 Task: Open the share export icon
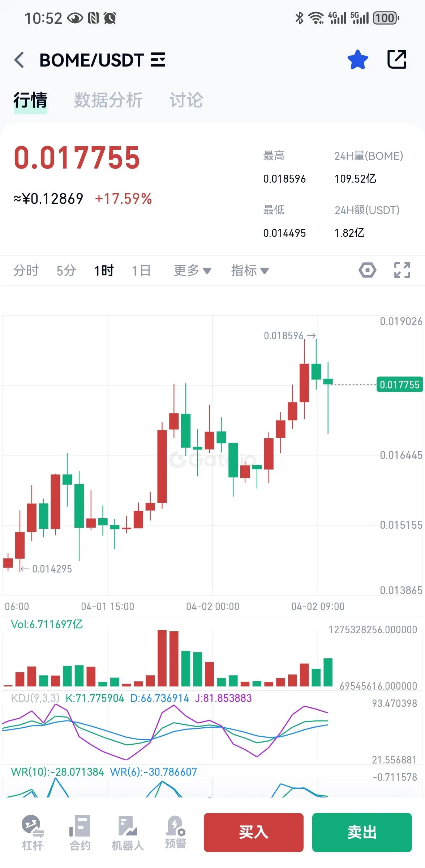[397, 59]
